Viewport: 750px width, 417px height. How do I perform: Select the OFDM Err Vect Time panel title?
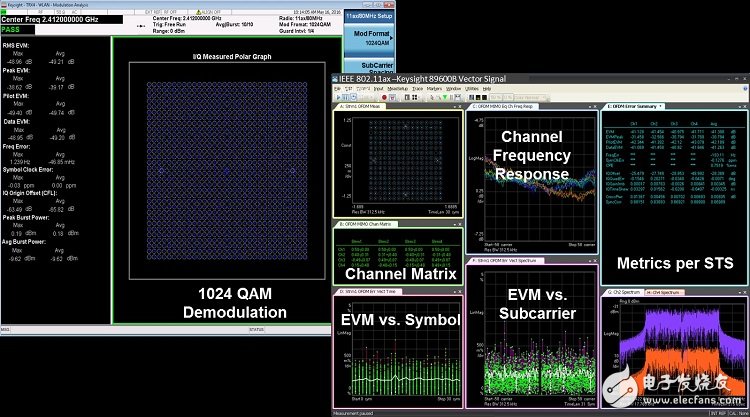[365, 291]
